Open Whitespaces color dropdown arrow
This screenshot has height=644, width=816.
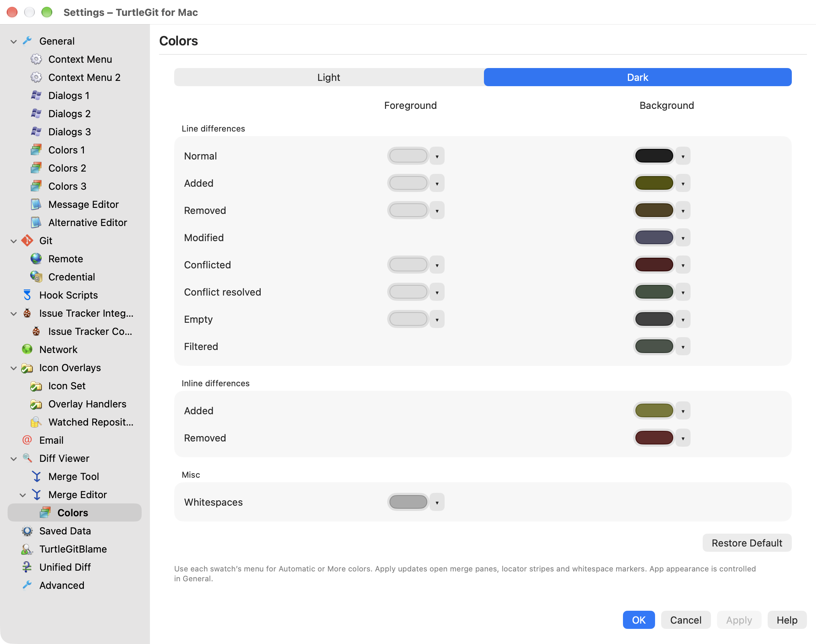pos(437,502)
